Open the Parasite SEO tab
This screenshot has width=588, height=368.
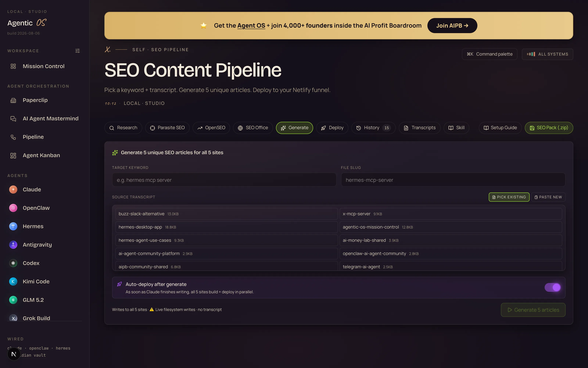coord(167,128)
